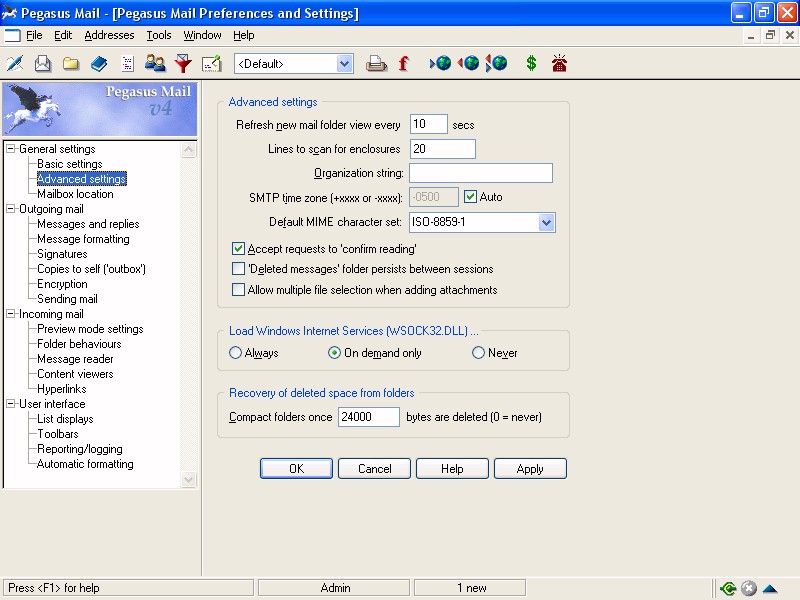
Task: Open the Window menu
Action: pyautogui.click(x=202, y=35)
